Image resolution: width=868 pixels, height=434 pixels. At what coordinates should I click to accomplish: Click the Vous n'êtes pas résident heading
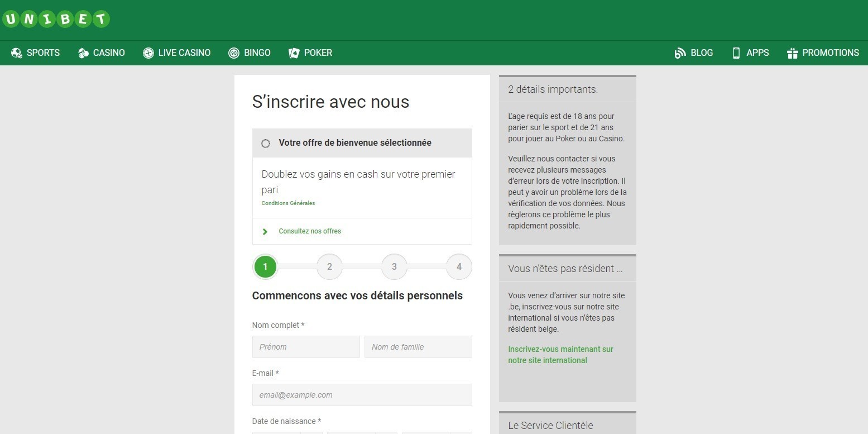click(565, 269)
